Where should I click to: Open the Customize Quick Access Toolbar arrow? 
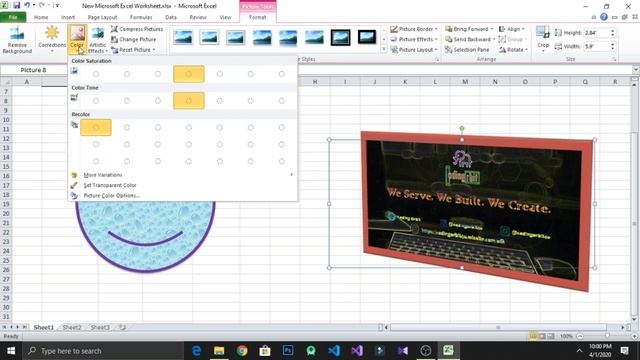(57, 5)
